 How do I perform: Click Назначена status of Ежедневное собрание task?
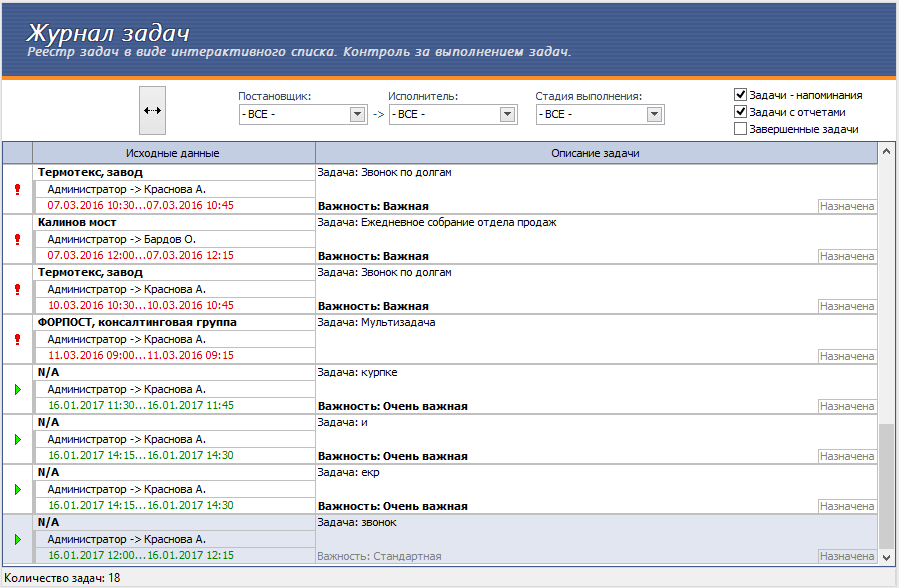click(x=846, y=256)
